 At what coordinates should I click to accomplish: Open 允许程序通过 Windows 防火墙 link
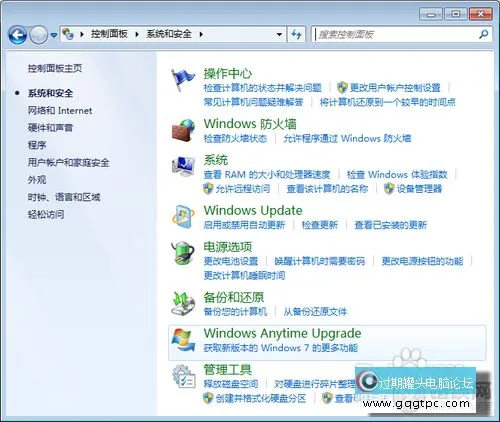point(347,138)
